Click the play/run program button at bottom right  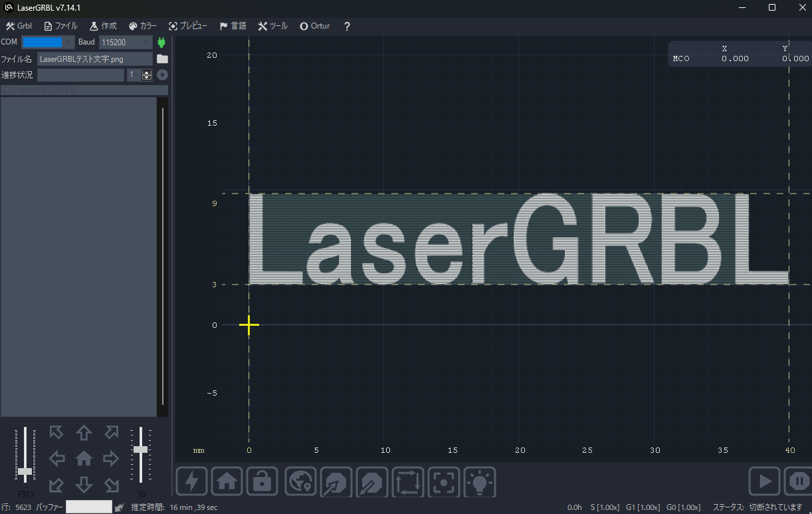[x=764, y=481]
